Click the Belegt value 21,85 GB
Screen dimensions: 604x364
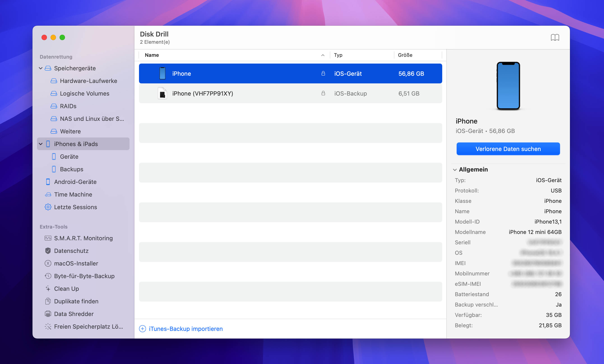550,325
